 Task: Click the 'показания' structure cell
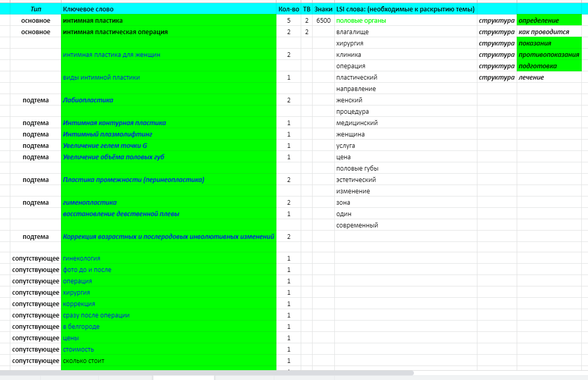tap(549, 43)
